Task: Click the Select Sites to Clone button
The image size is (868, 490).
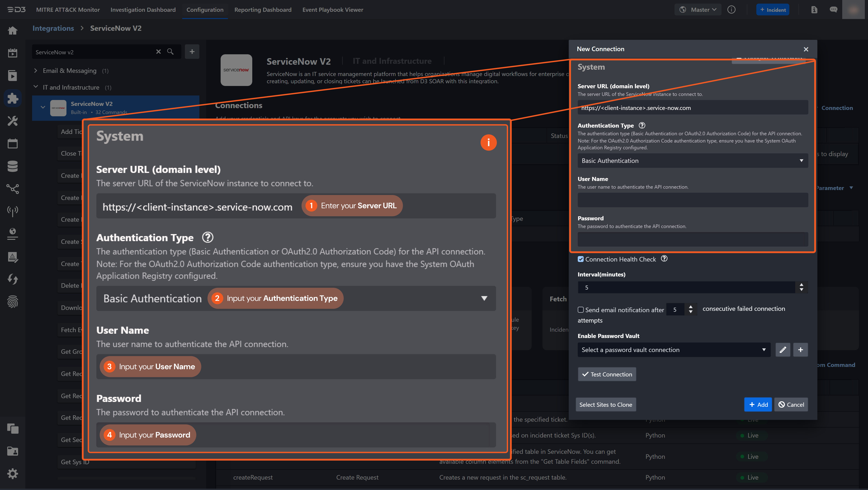Action: tap(606, 405)
